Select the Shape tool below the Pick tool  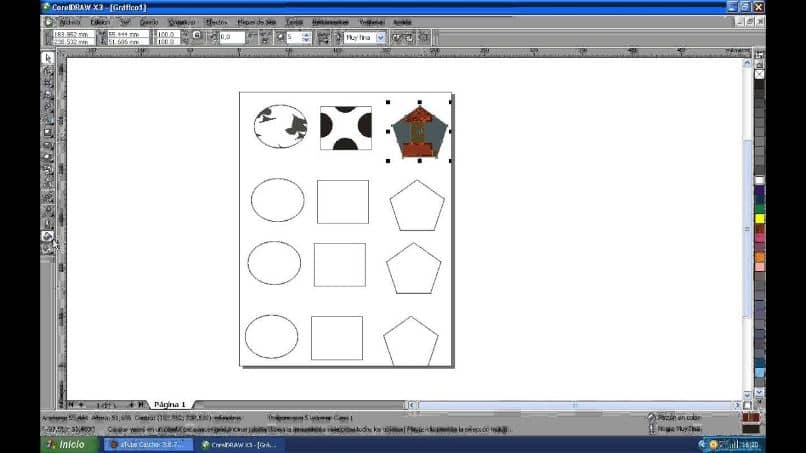pos(48,70)
